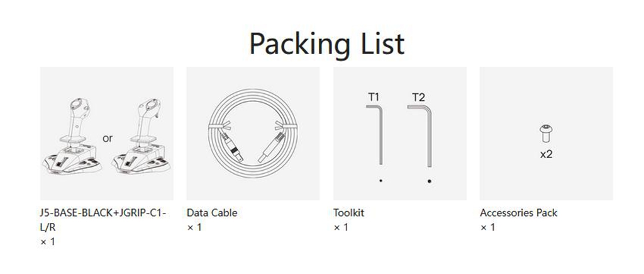The image size is (644, 274).
Task: Click the right joystick illustration
Action: tap(142, 136)
